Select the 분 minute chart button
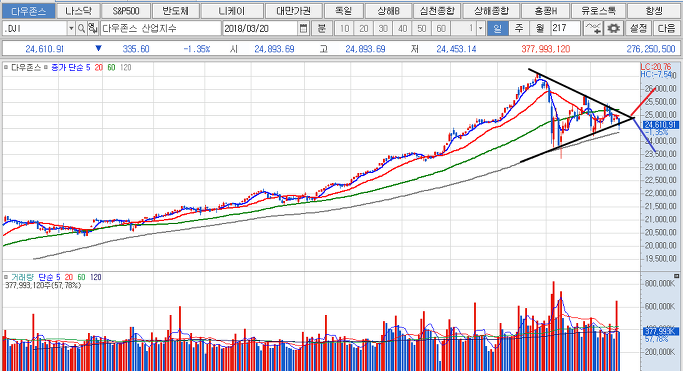683x371 pixels. click(322, 29)
